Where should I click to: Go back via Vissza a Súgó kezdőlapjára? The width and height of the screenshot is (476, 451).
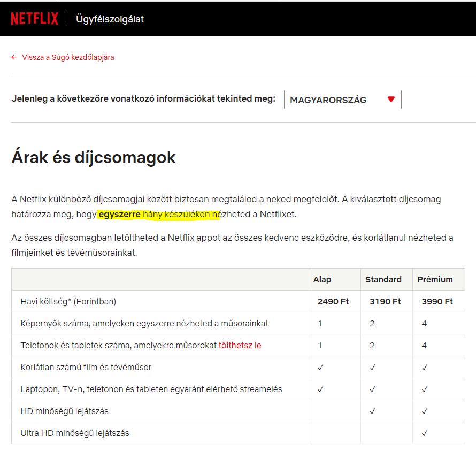68,57
